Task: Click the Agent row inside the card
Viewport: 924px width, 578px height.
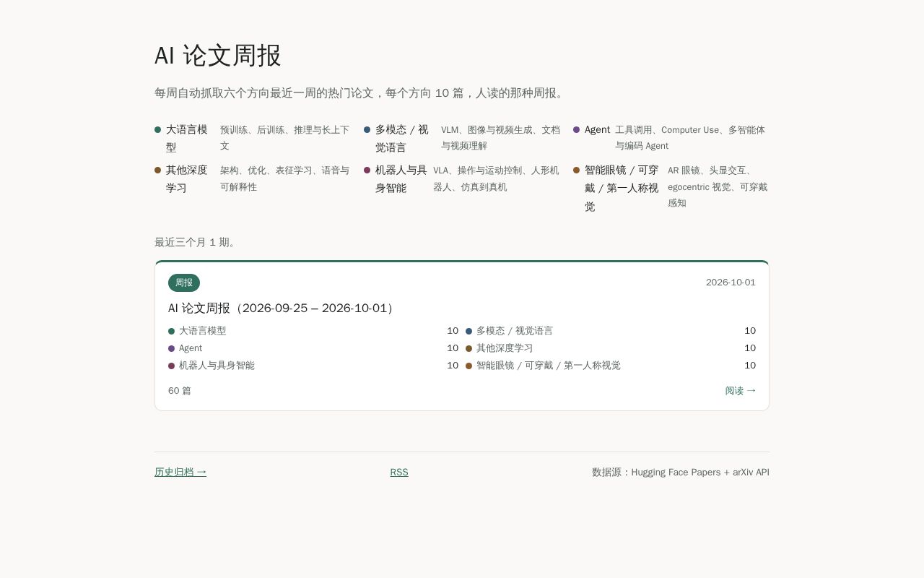Action: [x=313, y=348]
